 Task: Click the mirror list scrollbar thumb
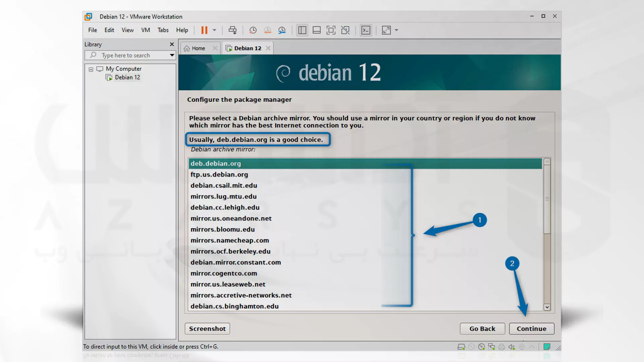coord(547,199)
